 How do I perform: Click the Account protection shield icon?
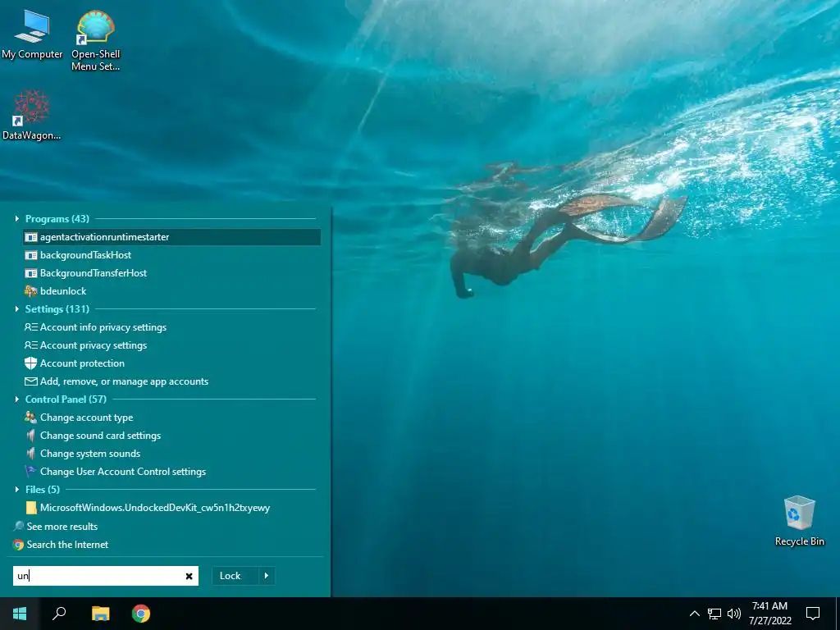31,363
